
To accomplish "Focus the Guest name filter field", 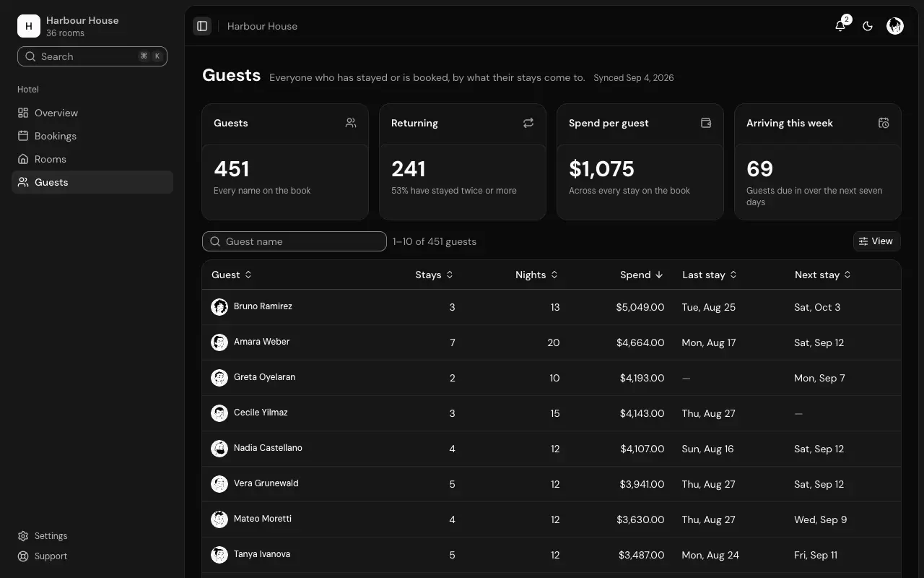I will click(295, 241).
